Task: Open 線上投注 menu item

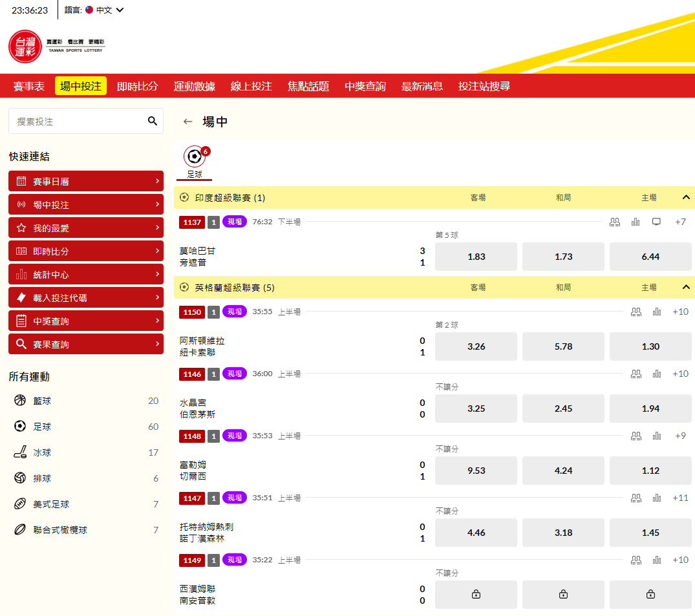Action: click(251, 86)
